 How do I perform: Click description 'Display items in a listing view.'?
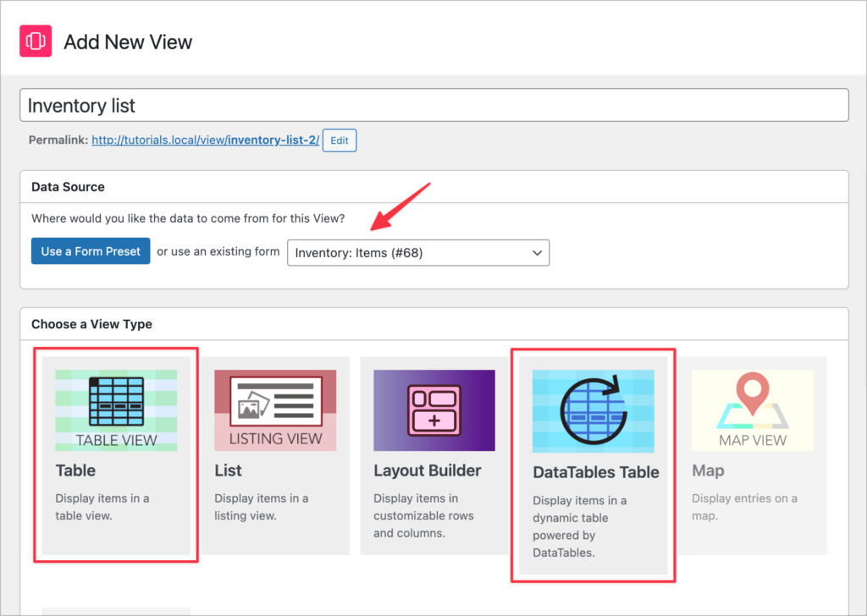click(262, 507)
